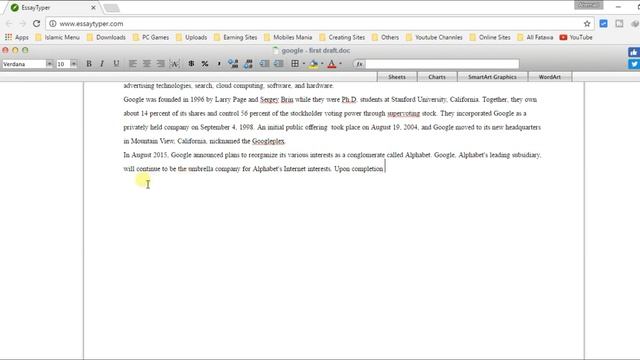Viewport: 640px width, 360px height.
Task: Open the fill color dropdown arrow
Action: pyautogui.click(x=322, y=64)
